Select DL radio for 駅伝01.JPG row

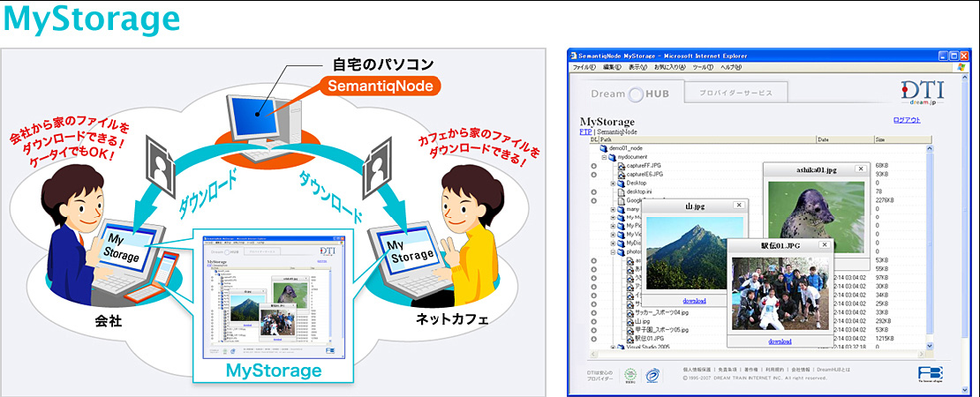594,338
